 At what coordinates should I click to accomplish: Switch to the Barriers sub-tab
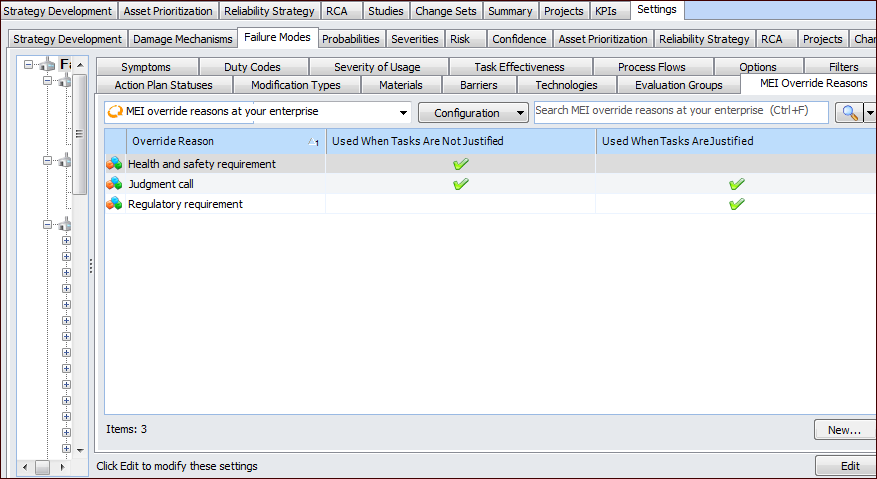coord(479,85)
